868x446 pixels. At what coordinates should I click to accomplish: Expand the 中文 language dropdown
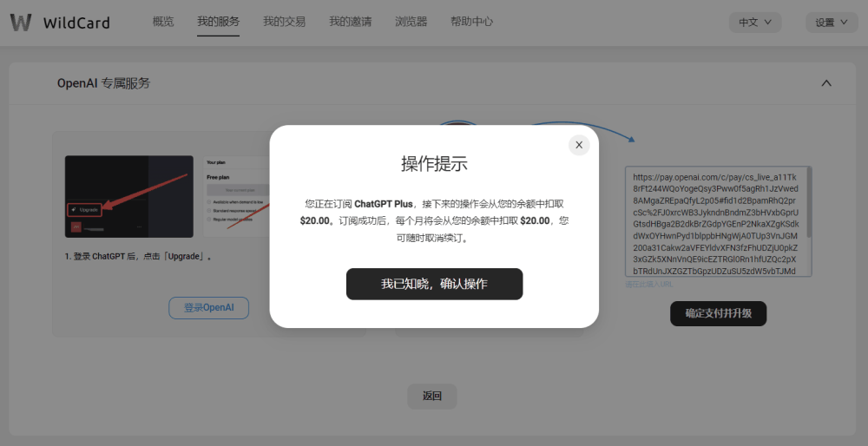(755, 23)
